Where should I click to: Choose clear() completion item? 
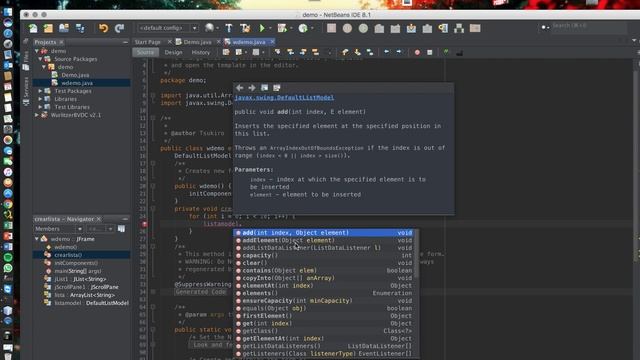pyautogui.click(x=324, y=263)
